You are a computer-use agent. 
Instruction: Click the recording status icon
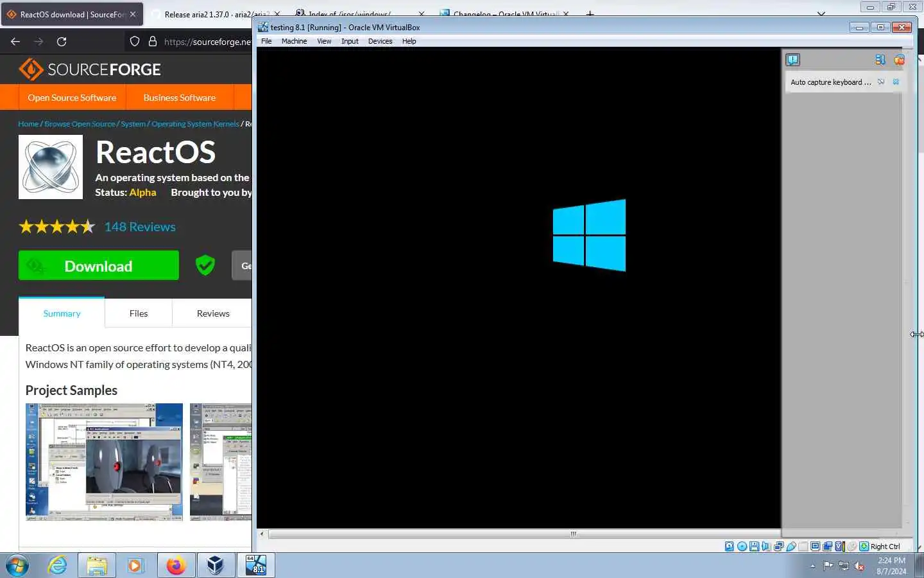click(827, 547)
